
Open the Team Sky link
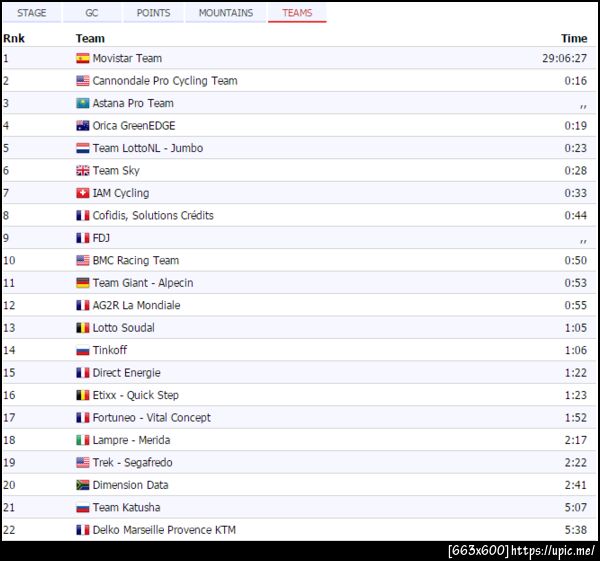point(116,170)
